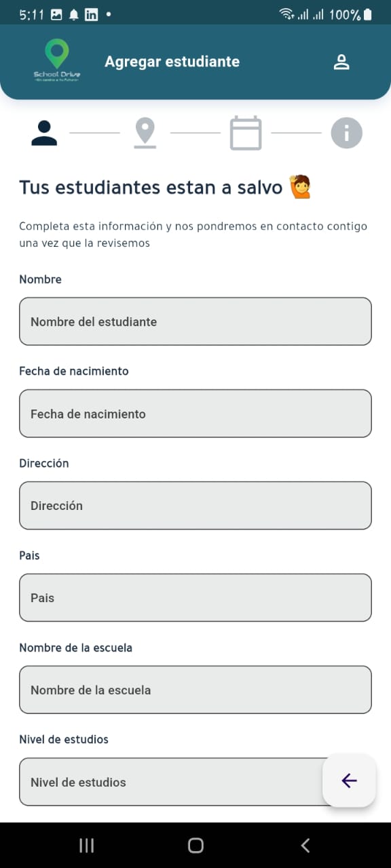Tap the person step icon in progress bar
391x868 pixels.
pos(43,132)
